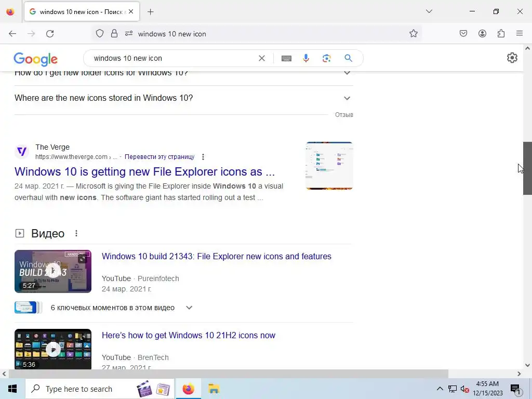
Task: Click 'Перевести эту страницу' translate link
Action: coord(159,157)
